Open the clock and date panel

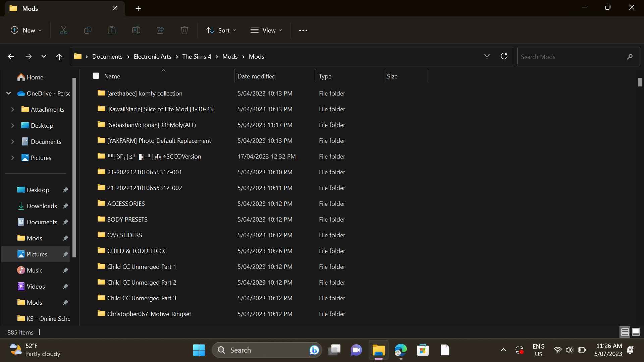click(x=608, y=350)
